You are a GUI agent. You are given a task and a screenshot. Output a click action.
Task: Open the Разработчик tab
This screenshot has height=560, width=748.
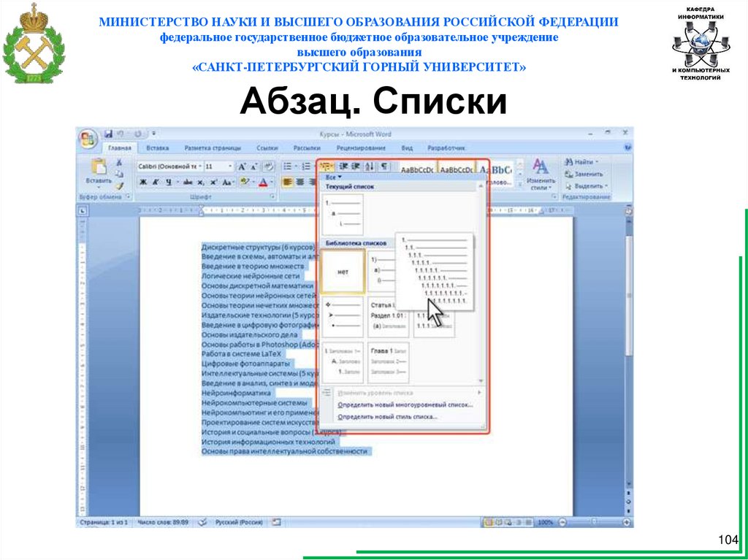446,148
